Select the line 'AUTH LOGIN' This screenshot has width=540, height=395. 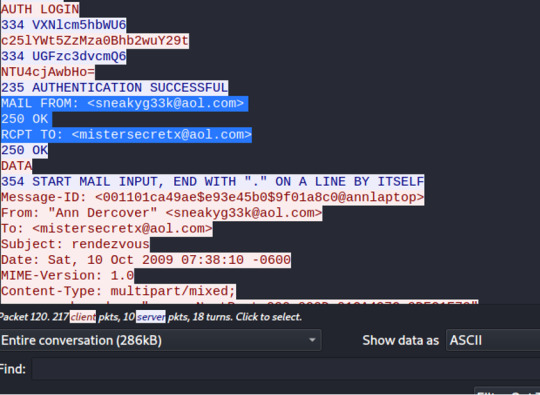click(x=40, y=9)
